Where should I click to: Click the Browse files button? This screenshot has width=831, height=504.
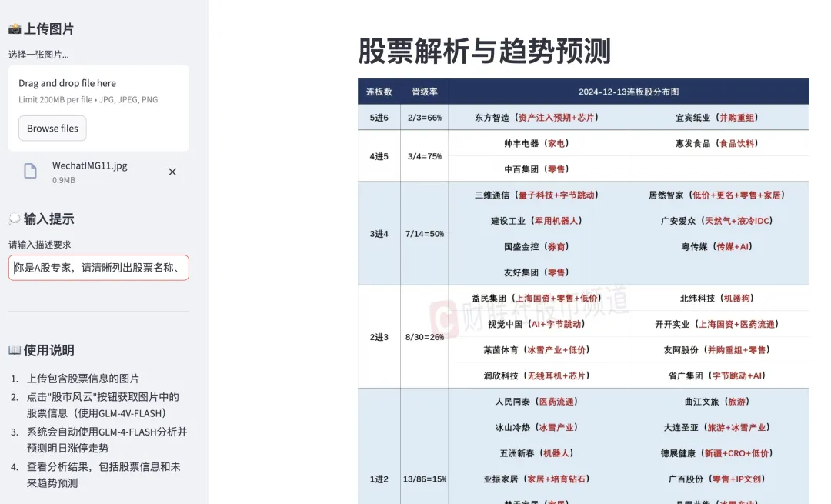point(52,129)
